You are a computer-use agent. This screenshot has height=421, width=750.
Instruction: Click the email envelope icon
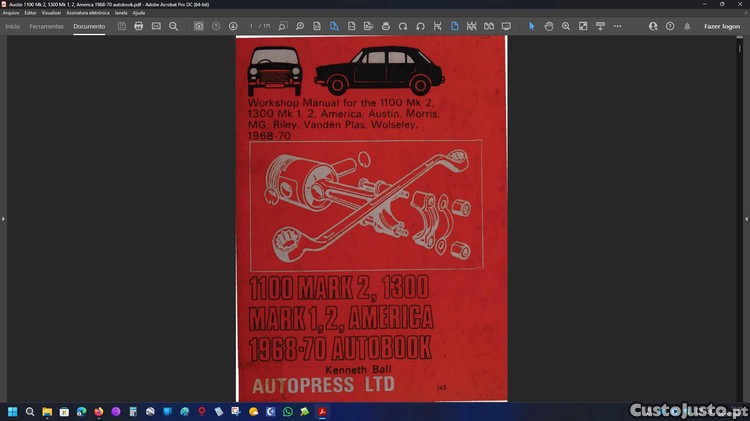[x=156, y=26]
